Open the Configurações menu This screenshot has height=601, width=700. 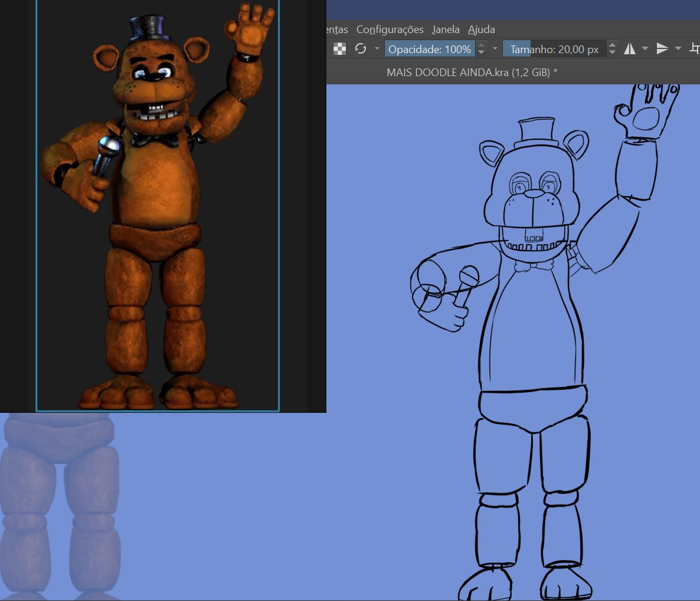click(390, 29)
